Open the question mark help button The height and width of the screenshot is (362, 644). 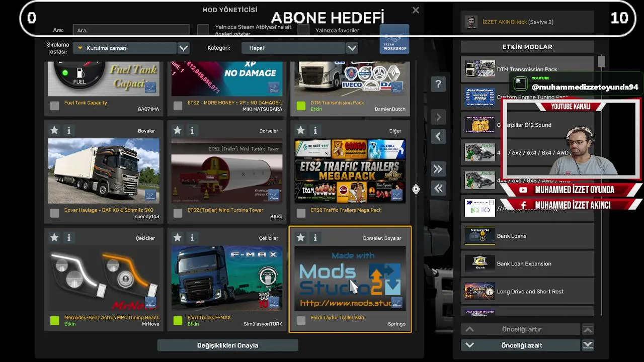click(438, 84)
